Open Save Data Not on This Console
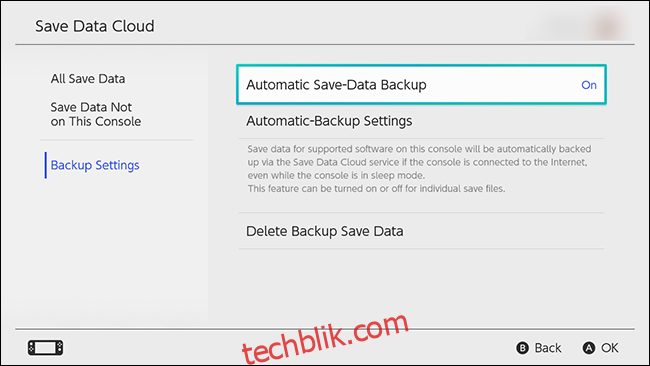This screenshot has height=366, width=650. (96, 114)
